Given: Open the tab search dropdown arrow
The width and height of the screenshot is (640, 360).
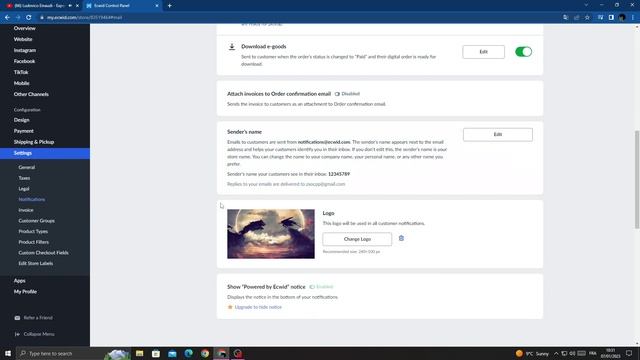Looking at the screenshot, I should (x=586, y=5).
